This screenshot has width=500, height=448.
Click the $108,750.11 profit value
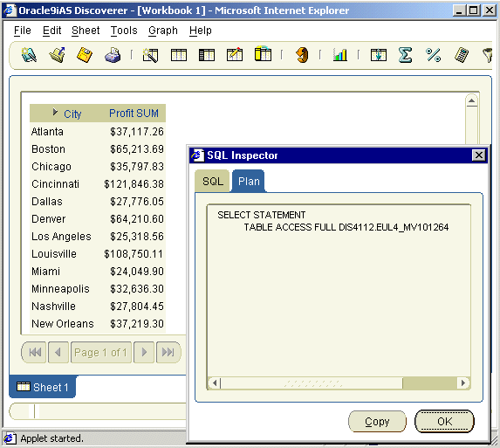134,254
